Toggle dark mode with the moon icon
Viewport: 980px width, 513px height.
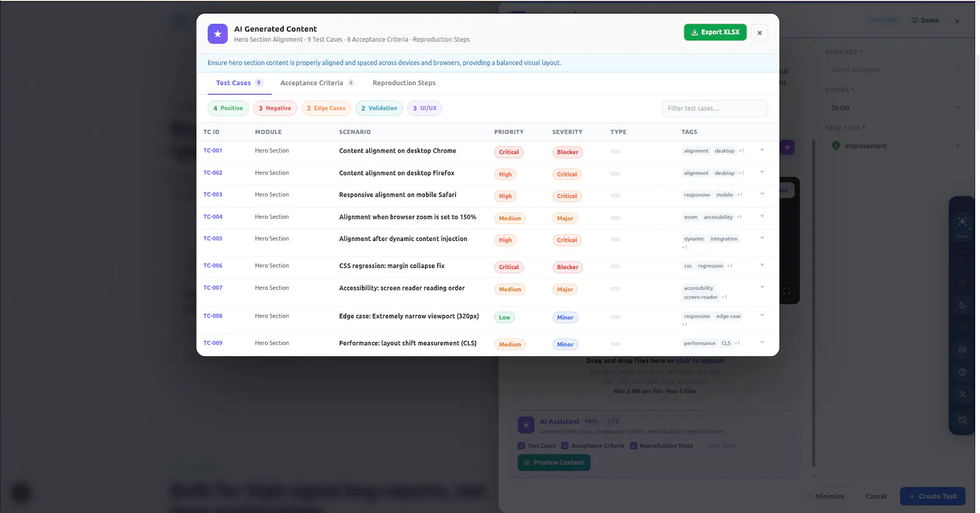pyautogui.click(x=962, y=305)
